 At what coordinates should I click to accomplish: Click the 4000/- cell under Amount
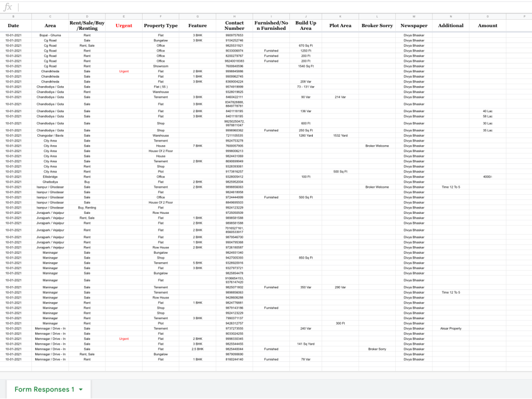coord(487,176)
